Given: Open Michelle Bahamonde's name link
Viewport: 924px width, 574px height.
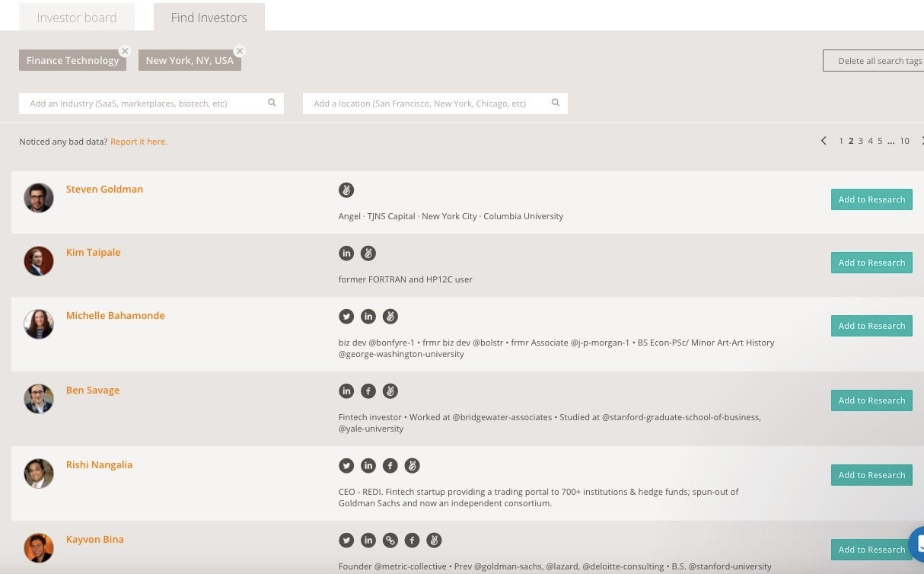Looking at the screenshot, I should tap(115, 315).
